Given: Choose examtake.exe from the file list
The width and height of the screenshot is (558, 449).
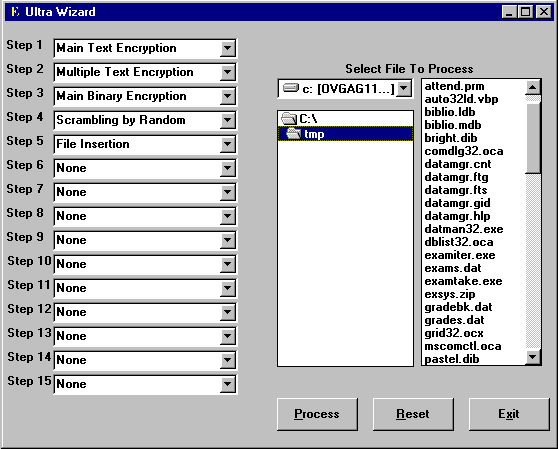Looking at the screenshot, I should (463, 281).
